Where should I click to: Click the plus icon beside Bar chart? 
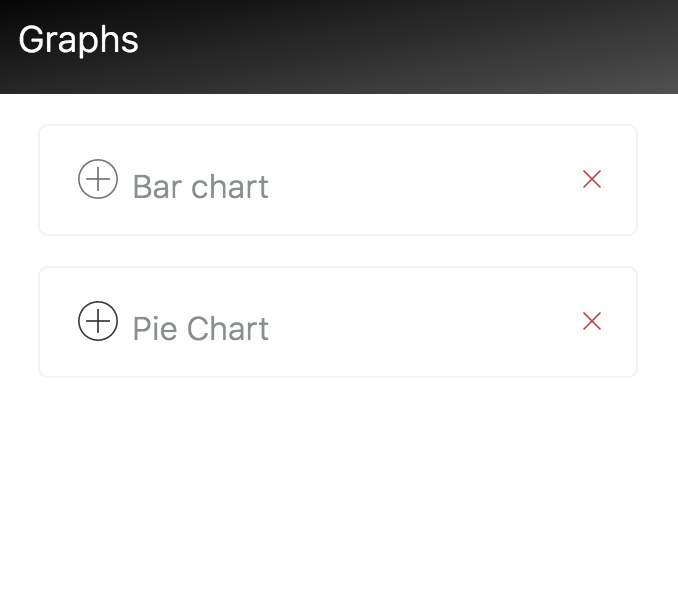(x=98, y=180)
